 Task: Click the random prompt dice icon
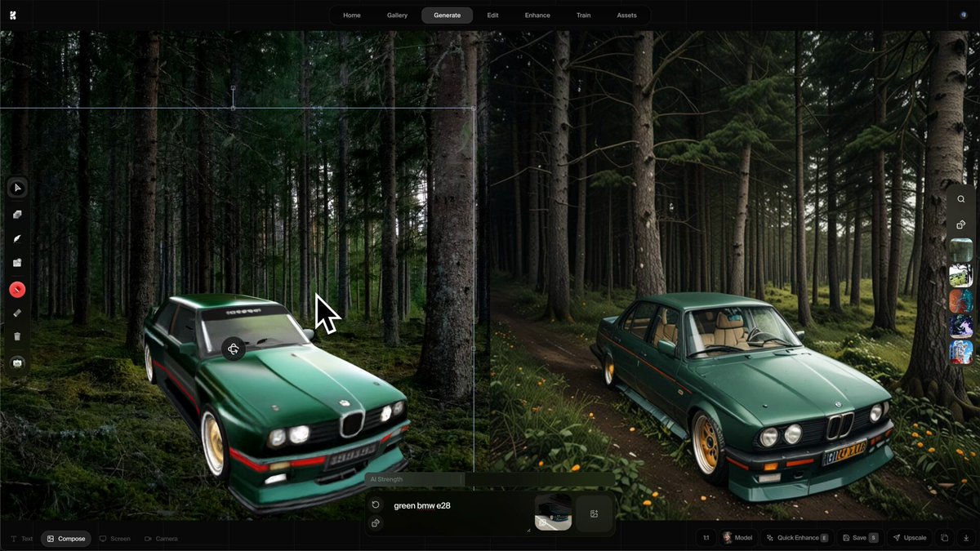click(x=376, y=522)
